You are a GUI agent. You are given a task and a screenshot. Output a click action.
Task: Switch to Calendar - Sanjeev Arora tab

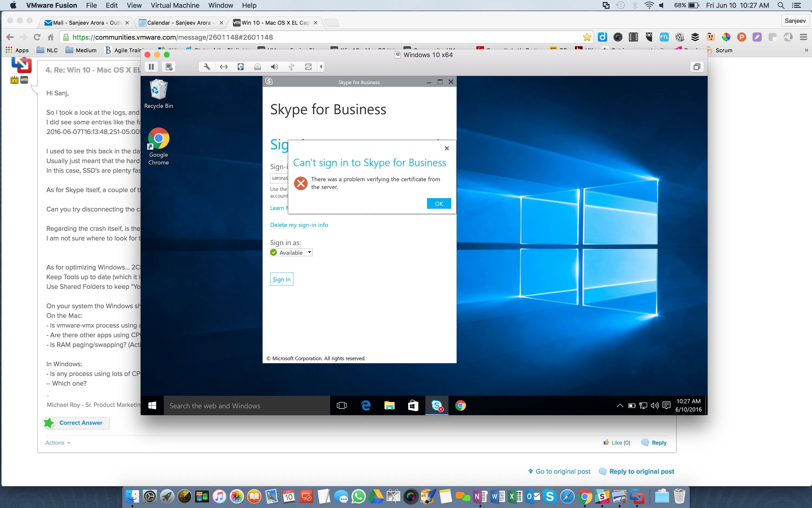click(x=181, y=22)
